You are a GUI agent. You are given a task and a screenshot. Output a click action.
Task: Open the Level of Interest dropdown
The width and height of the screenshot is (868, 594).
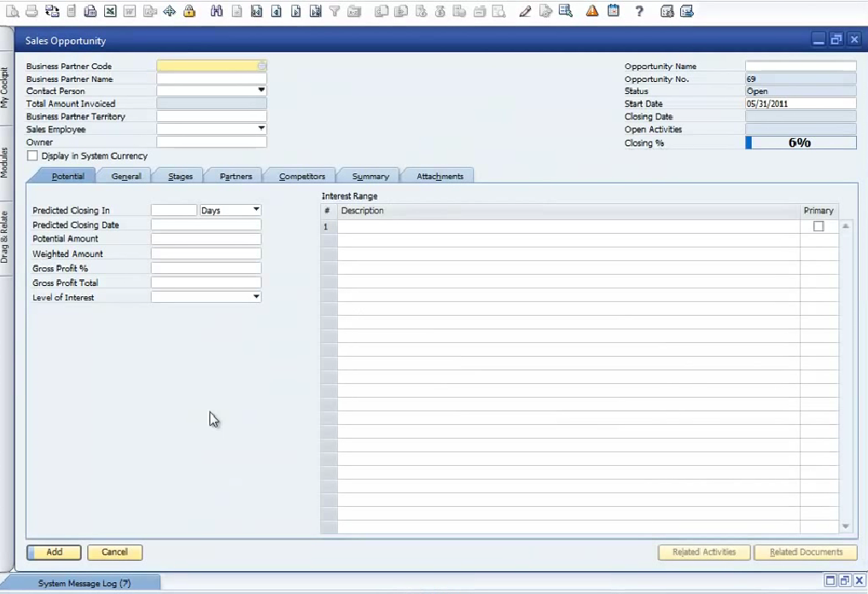pos(255,297)
